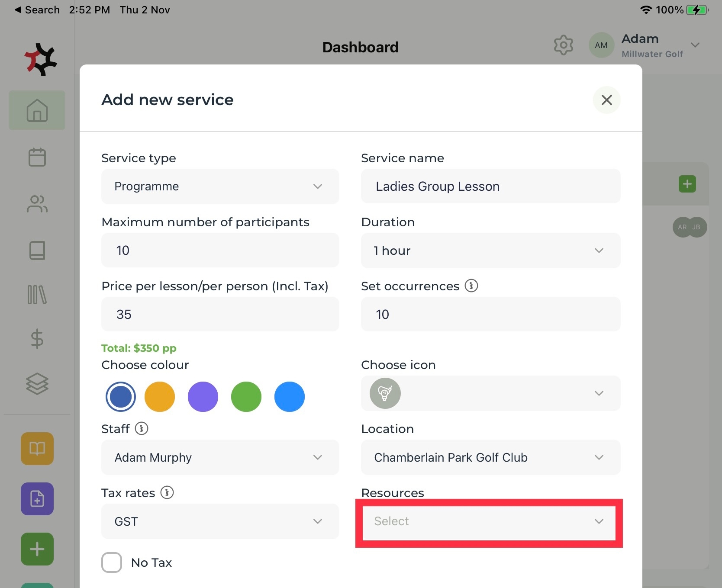This screenshot has height=588, width=722.
Task: Click the Staff info icon
Action: coord(142,428)
